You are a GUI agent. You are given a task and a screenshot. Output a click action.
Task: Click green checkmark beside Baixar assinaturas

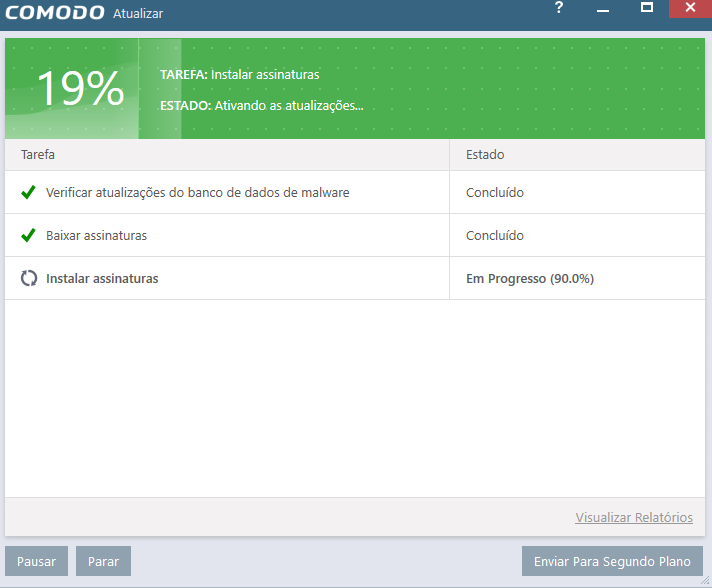29,235
